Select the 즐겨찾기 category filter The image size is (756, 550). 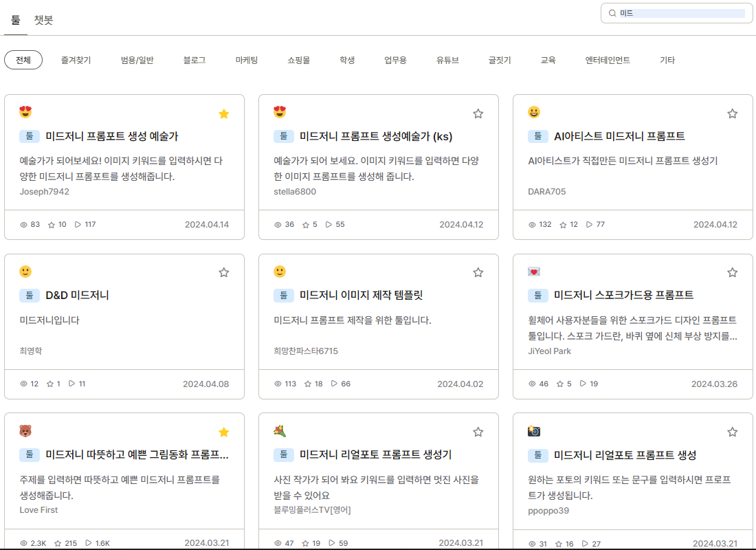click(x=76, y=60)
